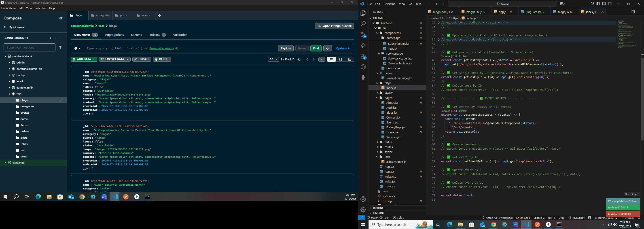Unfold code at line 39
This screenshot has height=229, width=644.
click(x=439, y=40)
